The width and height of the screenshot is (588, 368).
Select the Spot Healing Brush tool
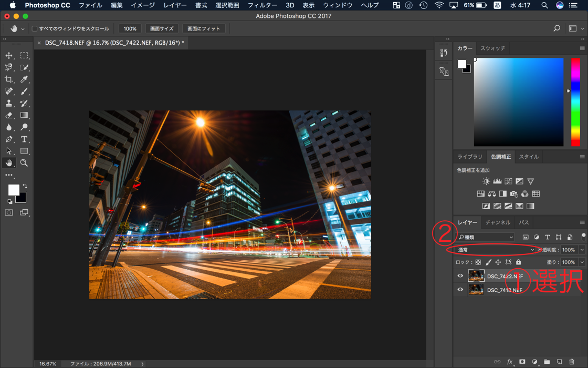(x=8, y=91)
